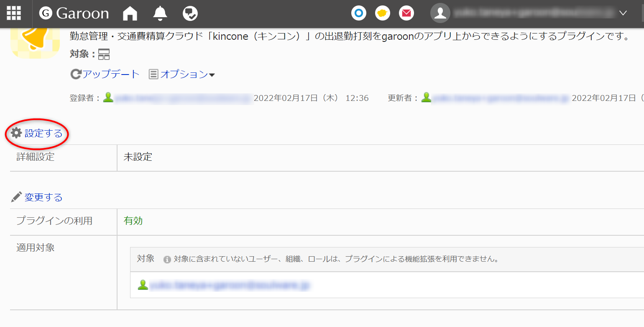This screenshot has width=644, height=327.
Task: Click the list icon beside オプション
Action: (x=154, y=75)
